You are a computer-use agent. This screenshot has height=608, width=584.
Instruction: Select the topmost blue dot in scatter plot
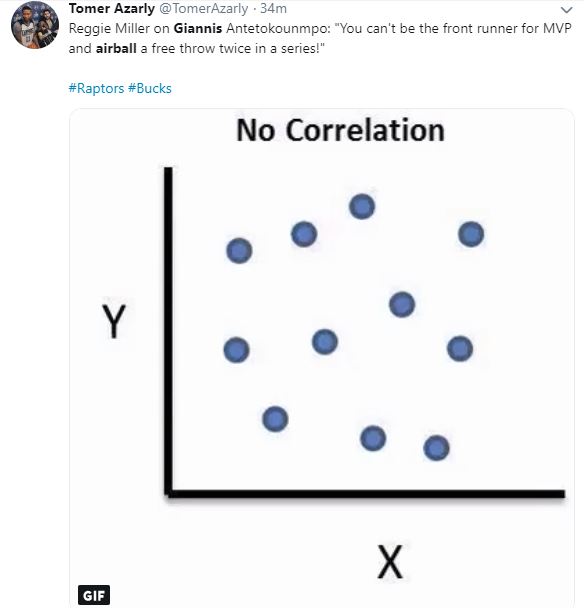pyautogui.click(x=362, y=206)
